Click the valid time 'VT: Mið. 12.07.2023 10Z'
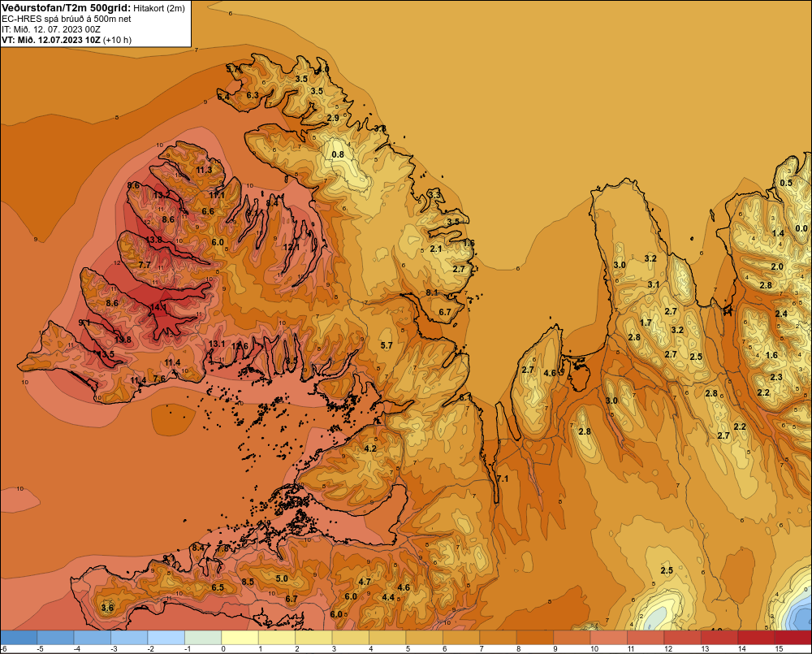 [x=51, y=40]
